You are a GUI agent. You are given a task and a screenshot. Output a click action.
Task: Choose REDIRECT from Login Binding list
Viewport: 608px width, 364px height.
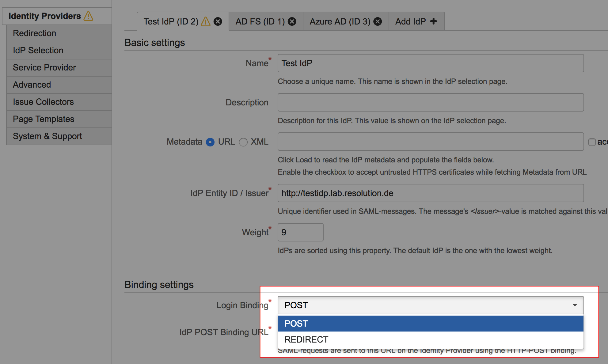click(306, 339)
